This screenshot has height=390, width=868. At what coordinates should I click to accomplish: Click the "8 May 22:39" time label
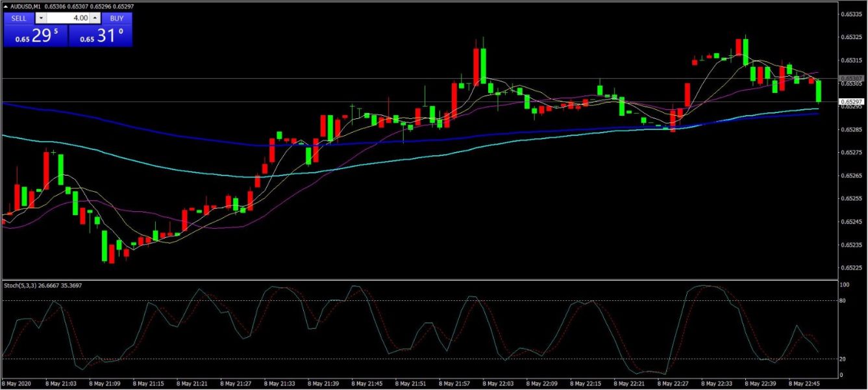point(762,383)
